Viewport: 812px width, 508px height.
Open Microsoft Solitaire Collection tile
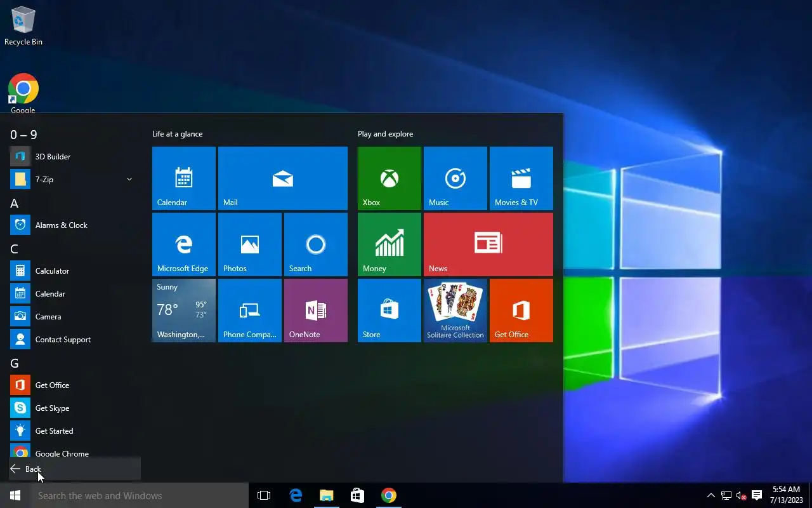455,311
